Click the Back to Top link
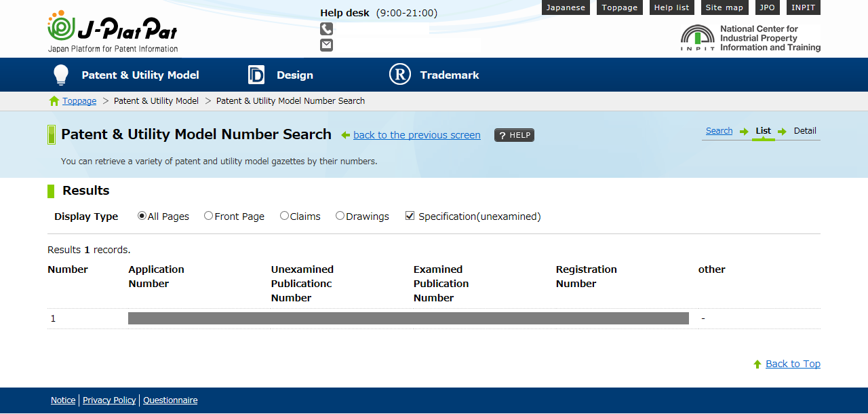 (x=792, y=364)
